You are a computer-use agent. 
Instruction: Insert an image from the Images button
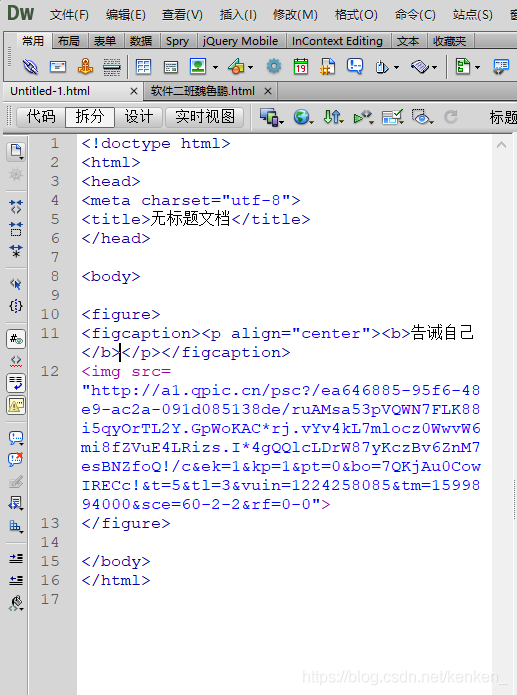tap(198, 66)
